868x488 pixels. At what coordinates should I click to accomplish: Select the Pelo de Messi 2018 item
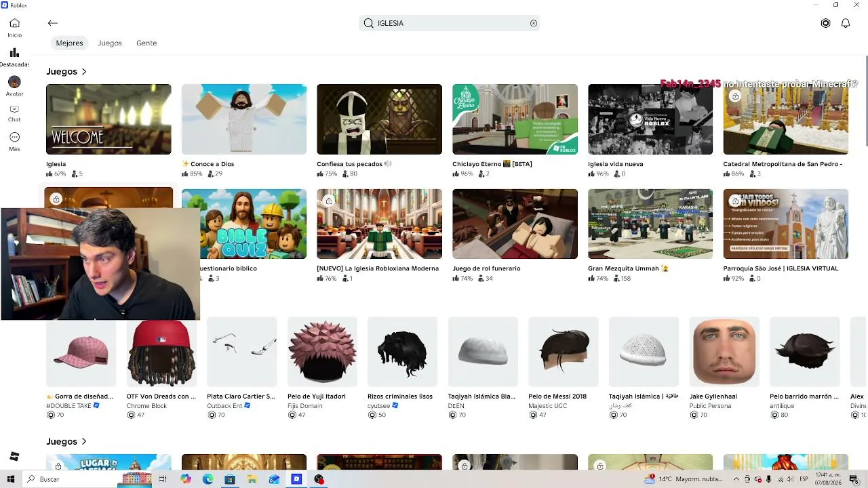pos(564,352)
